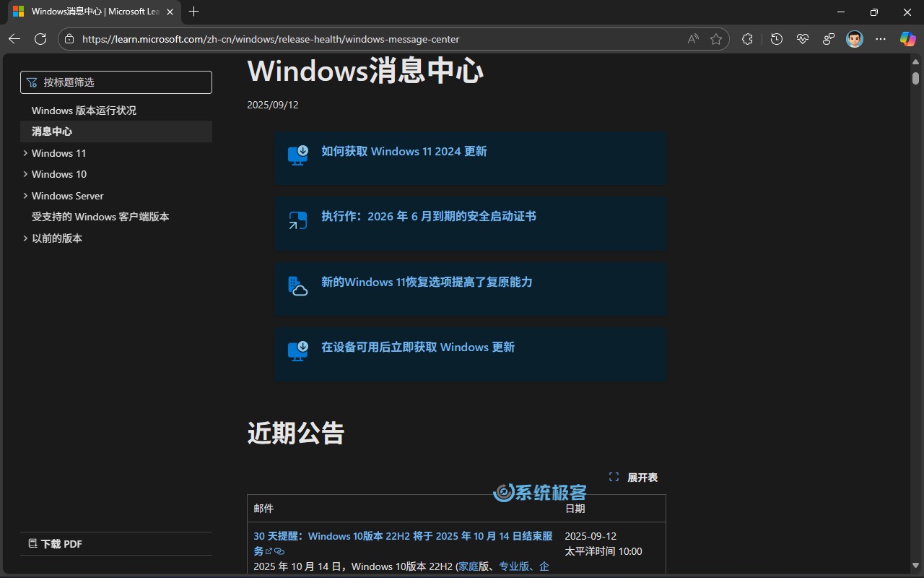Screen dimensions: 924x578
Task: Expand the Windows 11 tree node
Action: (25, 153)
